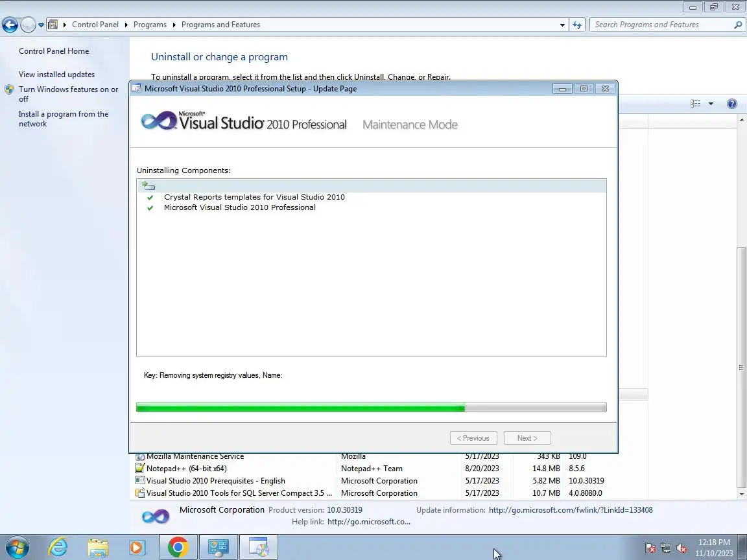Switch to Control Panel taskbar button

218,548
